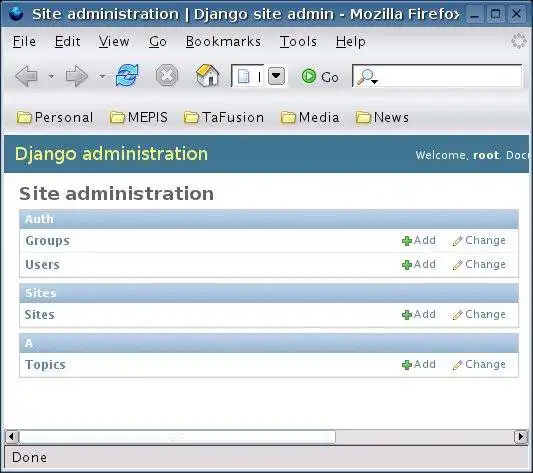
Task: Click the Back navigation arrow
Action: pyautogui.click(x=26, y=76)
